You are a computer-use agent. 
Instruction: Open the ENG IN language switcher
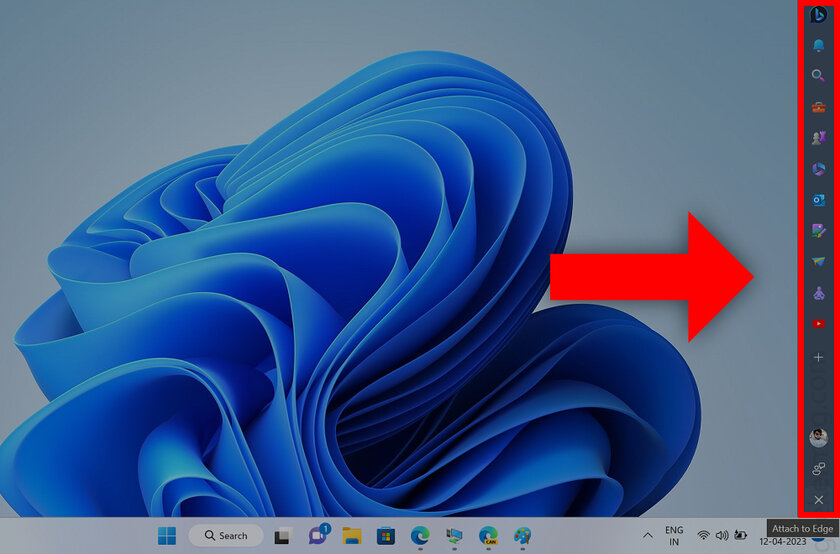tap(674, 535)
